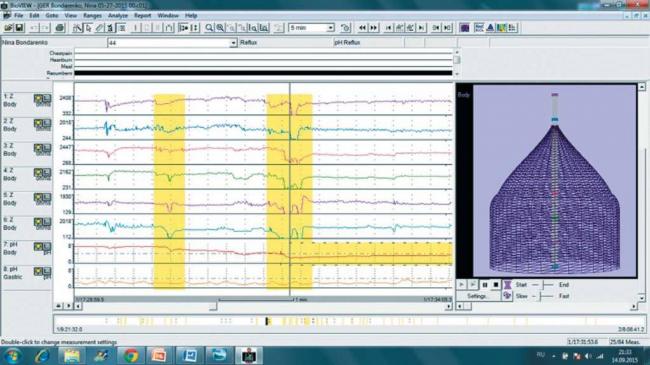Image resolution: width=650 pixels, height=365 pixels.
Task: Toggle channel 1 Z Body display icon
Action: (38, 98)
